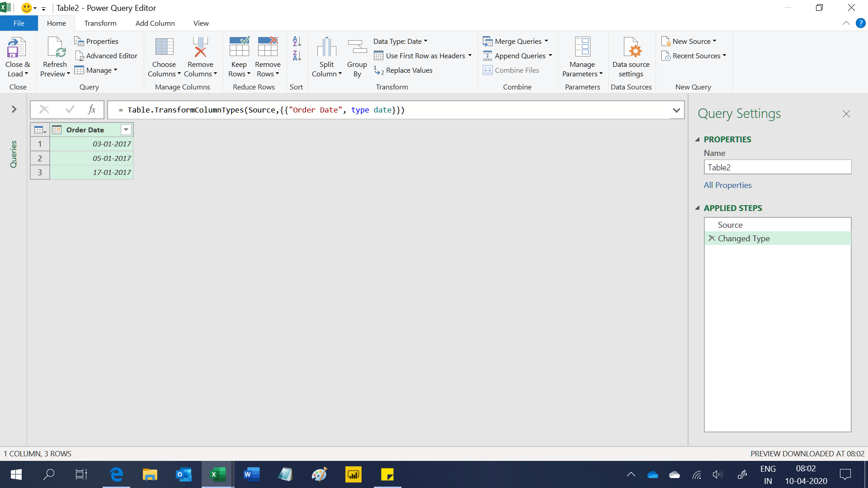The image size is (868, 488).
Task: Open the Merge Queries dropdown
Action: coord(546,41)
